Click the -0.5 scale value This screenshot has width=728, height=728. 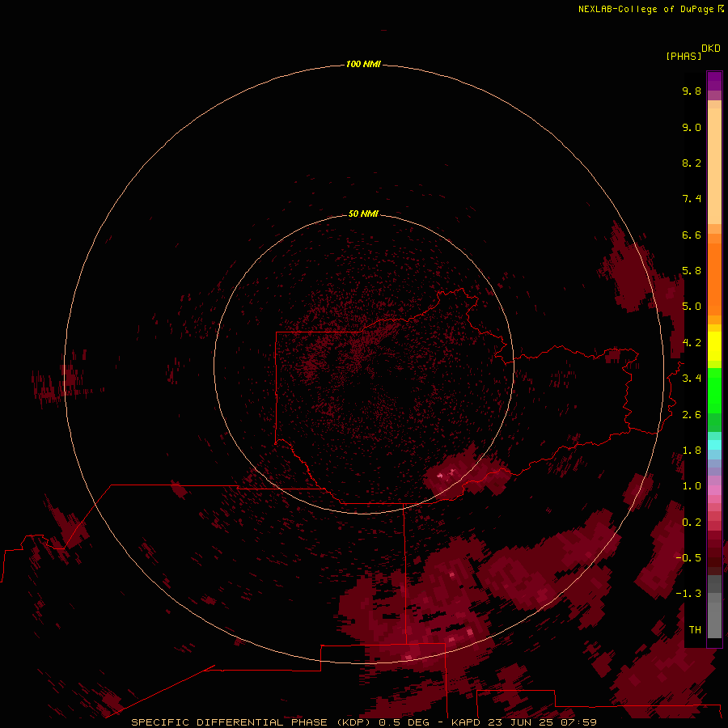[x=688, y=558]
